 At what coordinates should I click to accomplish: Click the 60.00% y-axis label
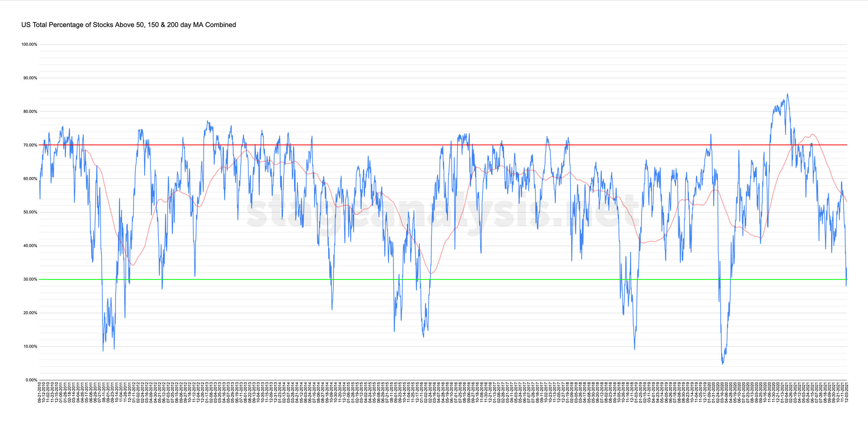pyautogui.click(x=30, y=179)
